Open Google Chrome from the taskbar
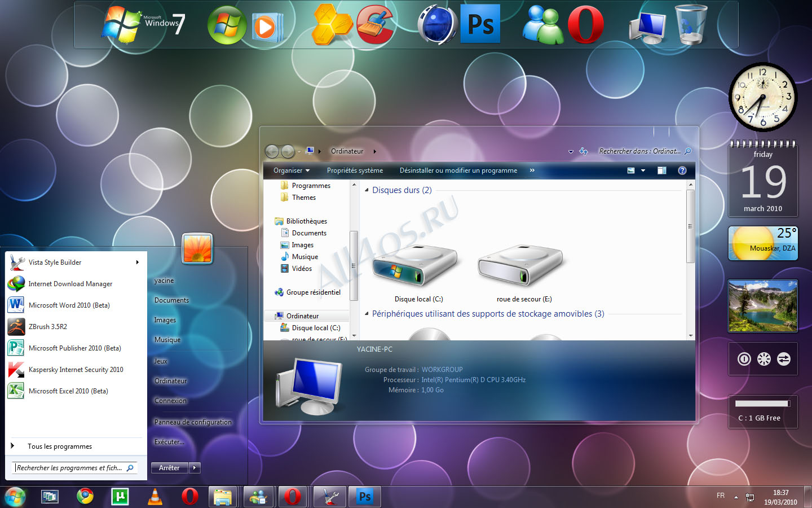The image size is (812, 508). [x=85, y=496]
